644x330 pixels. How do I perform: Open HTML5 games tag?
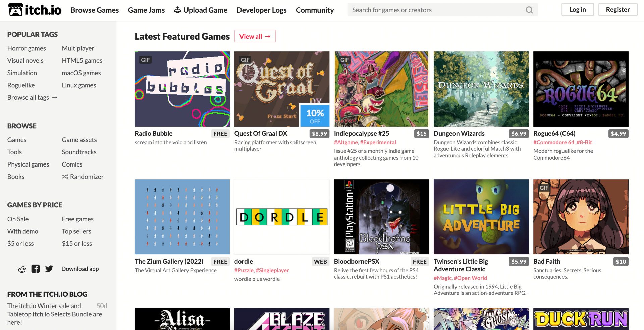pyautogui.click(x=82, y=61)
